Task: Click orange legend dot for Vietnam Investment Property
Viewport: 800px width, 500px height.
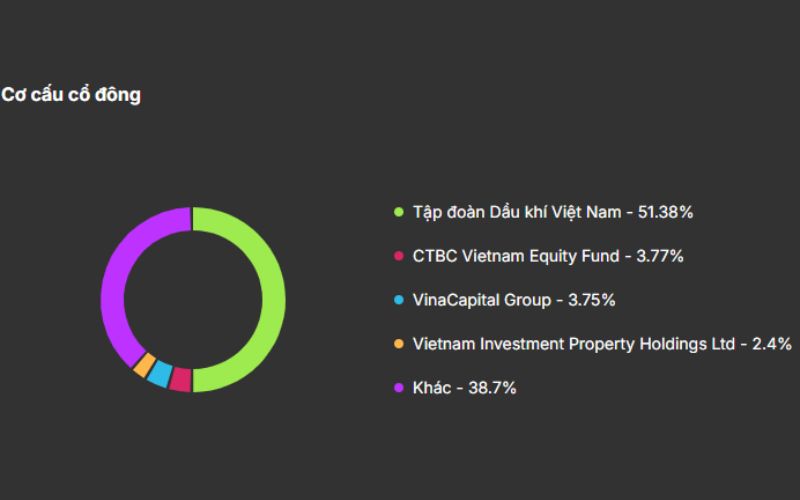Action: [398, 344]
